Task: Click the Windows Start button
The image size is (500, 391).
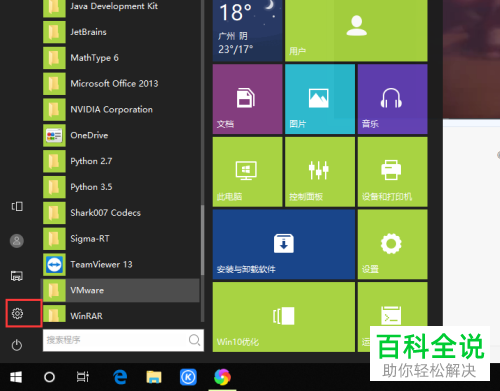Action: click(16, 377)
